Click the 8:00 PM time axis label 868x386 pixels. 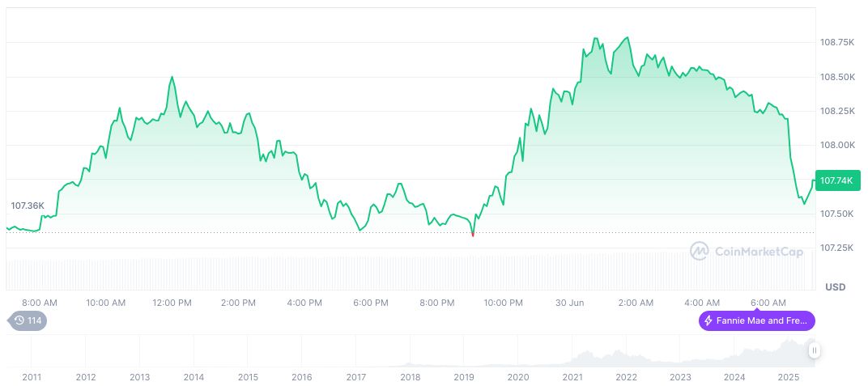(436, 303)
